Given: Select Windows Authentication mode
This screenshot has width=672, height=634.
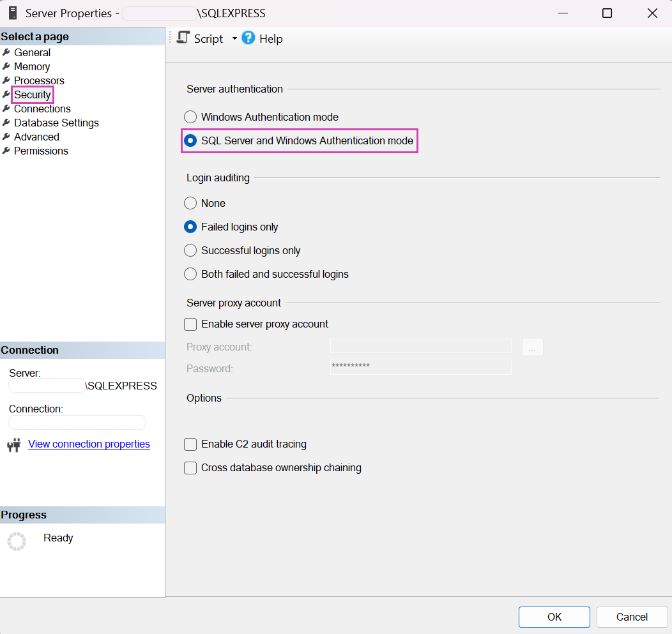Looking at the screenshot, I should (x=190, y=117).
